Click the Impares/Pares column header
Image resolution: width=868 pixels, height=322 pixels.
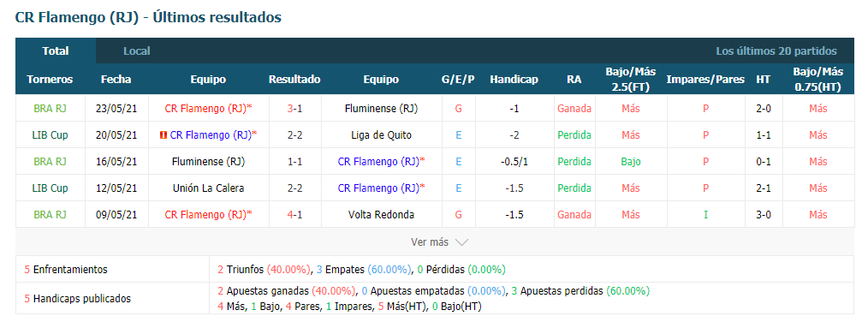pos(705,80)
